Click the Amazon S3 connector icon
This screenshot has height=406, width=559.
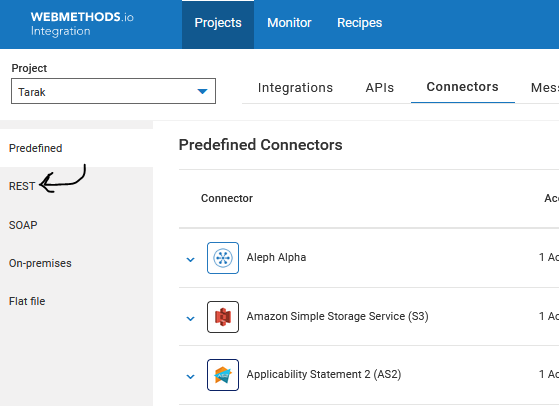coord(223,317)
